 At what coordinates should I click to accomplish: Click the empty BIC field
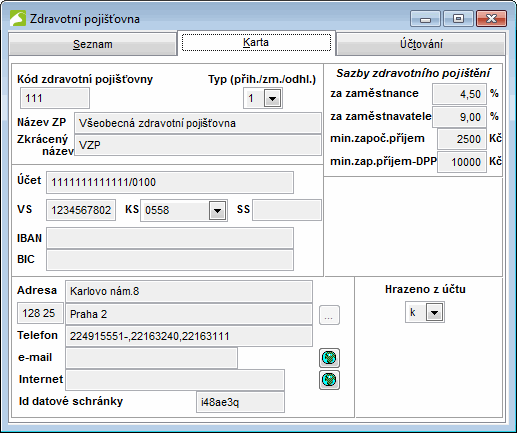pyautogui.click(x=170, y=260)
